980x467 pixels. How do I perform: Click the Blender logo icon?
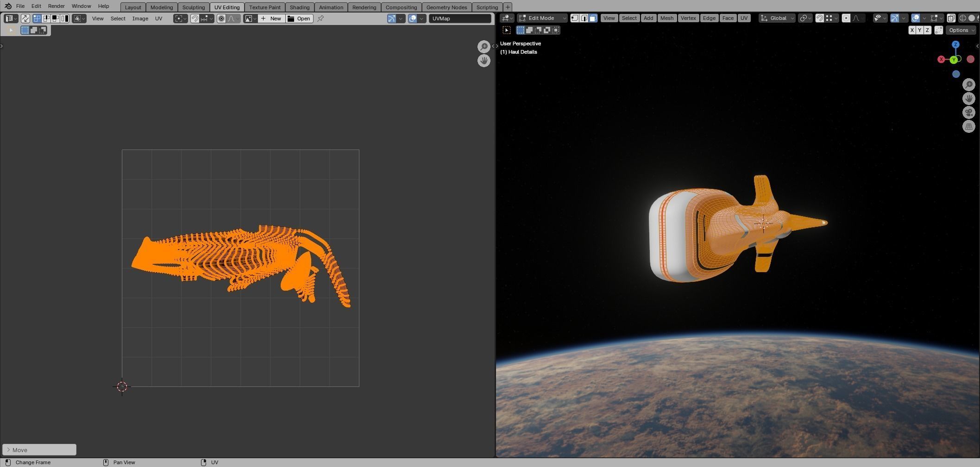point(8,6)
